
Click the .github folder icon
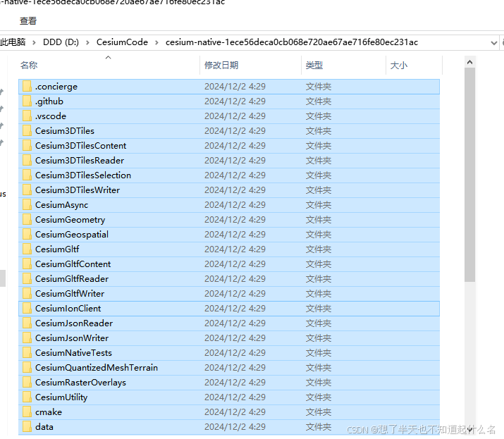point(27,101)
